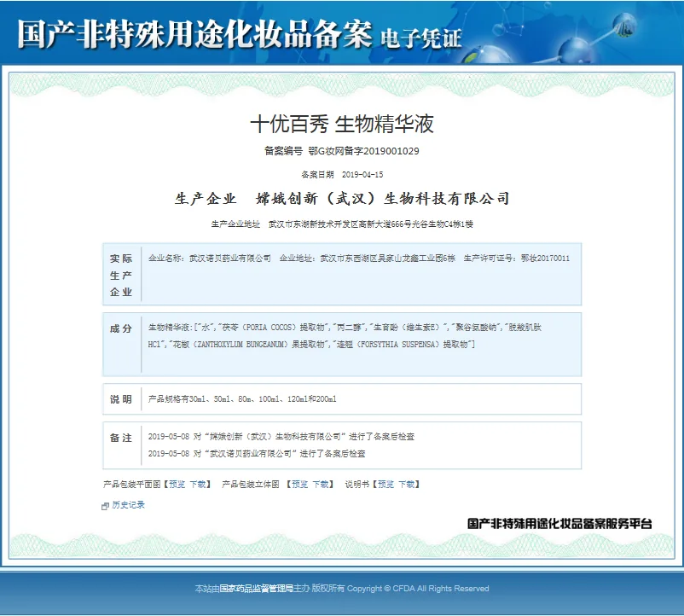Click the 国产非特殊用途化妆品备案服务平台 signature text
Image resolution: width=684 pixels, height=616 pixels.
[x=559, y=524]
